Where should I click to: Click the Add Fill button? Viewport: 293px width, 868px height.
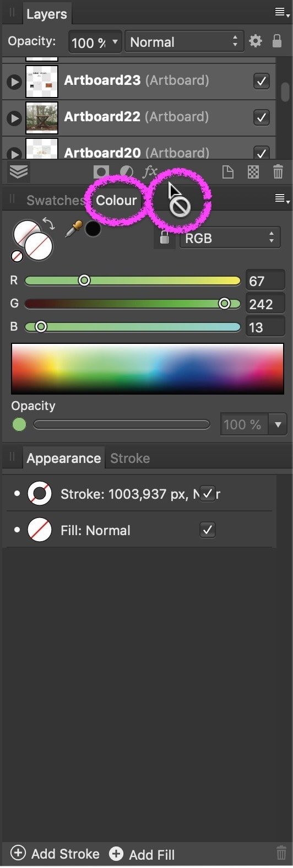click(x=142, y=854)
